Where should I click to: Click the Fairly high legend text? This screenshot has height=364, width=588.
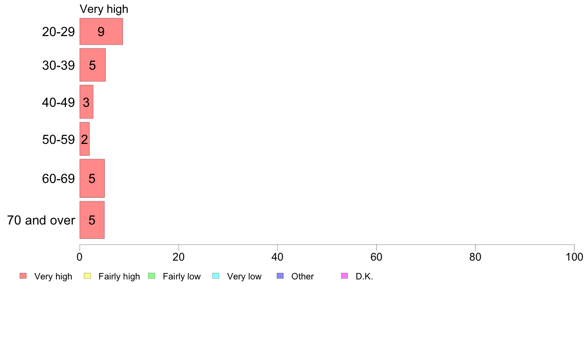click(119, 276)
